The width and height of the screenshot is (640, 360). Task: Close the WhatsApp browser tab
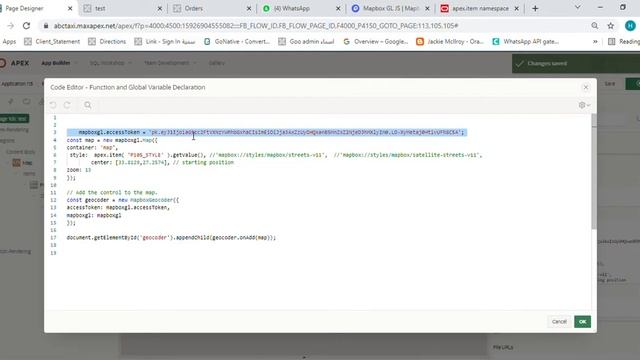coord(338,8)
